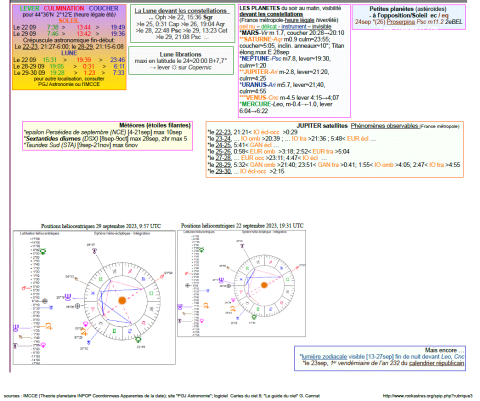The width and height of the screenshot is (480, 401).
Task: Click 'devant les constellations' under LES PLANETES
Action: coord(271,14)
